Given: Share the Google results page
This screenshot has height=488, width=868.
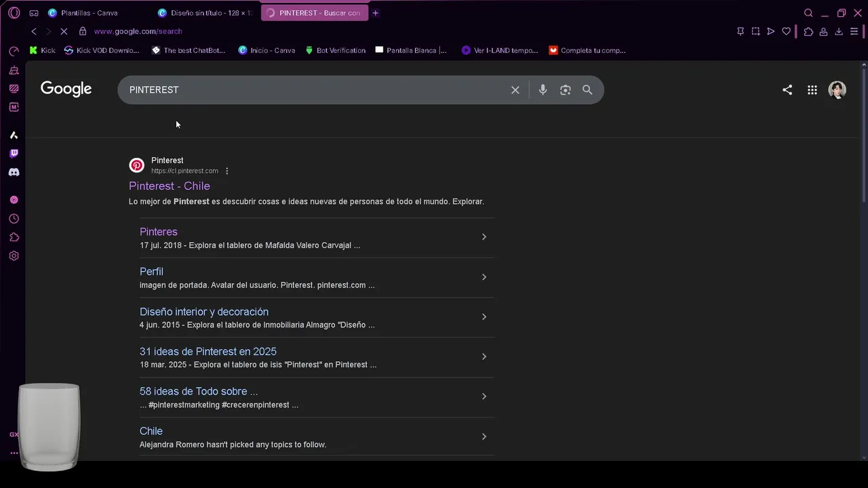Looking at the screenshot, I should [787, 89].
